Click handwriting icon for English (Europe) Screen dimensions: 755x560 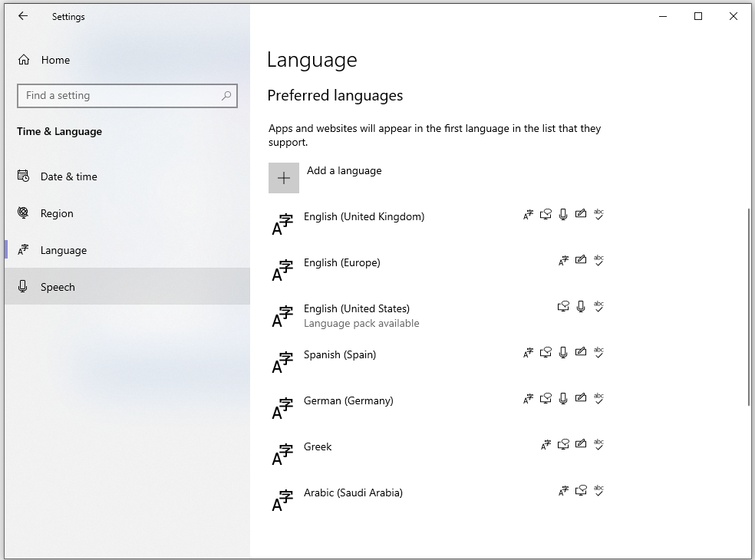click(581, 260)
